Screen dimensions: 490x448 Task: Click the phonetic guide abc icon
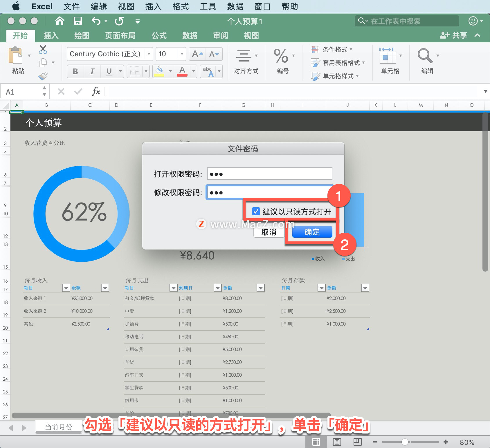pyautogui.click(x=208, y=71)
